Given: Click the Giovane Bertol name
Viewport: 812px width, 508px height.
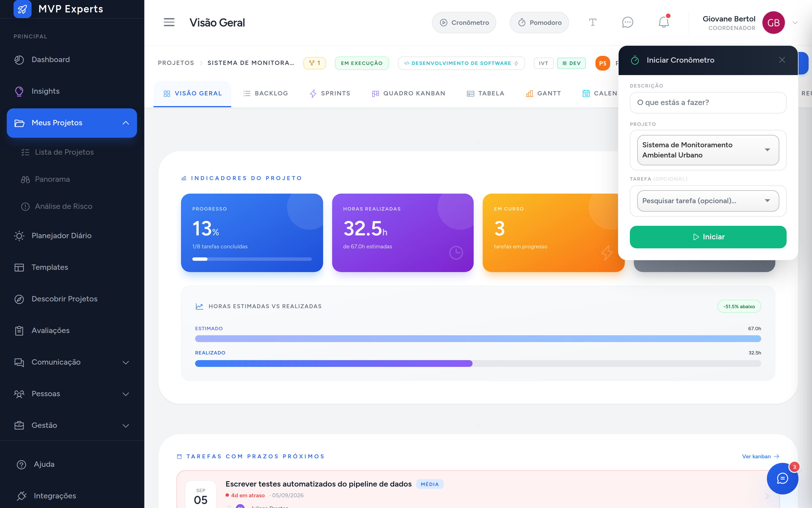Looking at the screenshot, I should pyautogui.click(x=729, y=19).
